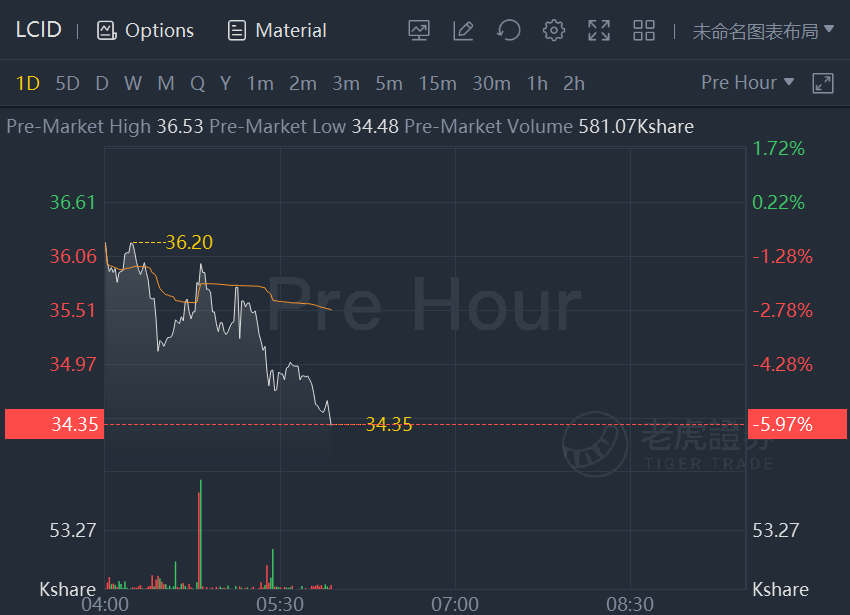Select the 1D timeframe
Image resolution: width=850 pixels, height=615 pixels.
pyautogui.click(x=28, y=84)
